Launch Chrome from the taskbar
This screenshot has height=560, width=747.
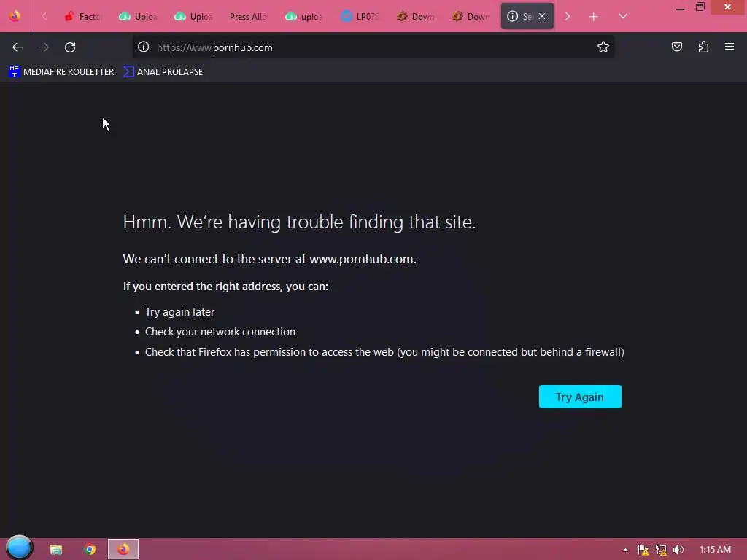[90, 550]
